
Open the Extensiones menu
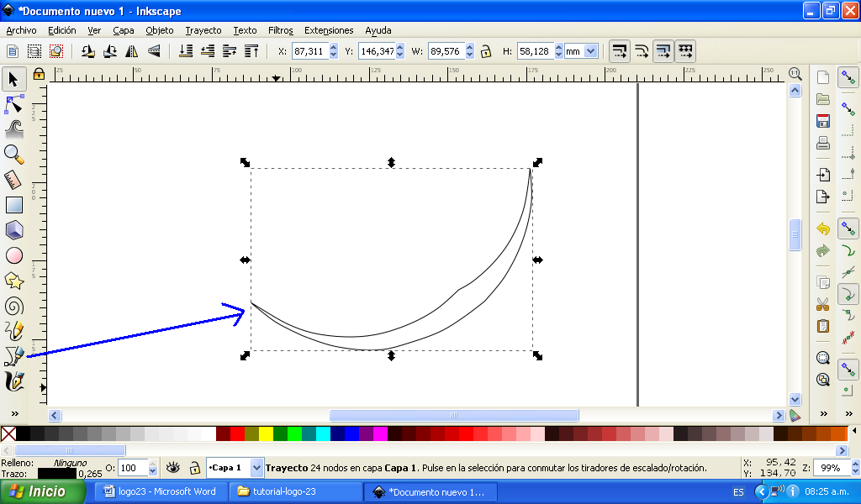click(x=329, y=30)
